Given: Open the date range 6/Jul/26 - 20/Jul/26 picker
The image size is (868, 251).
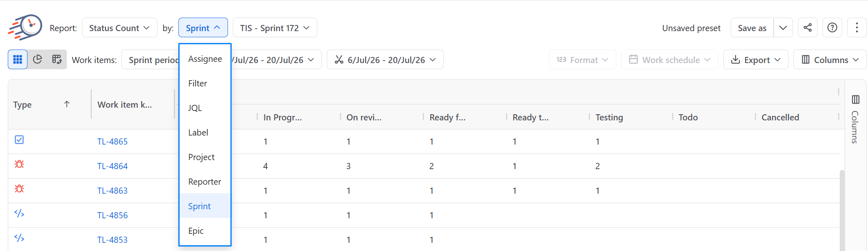Looking at the screenshot, I should coord(385,60).
